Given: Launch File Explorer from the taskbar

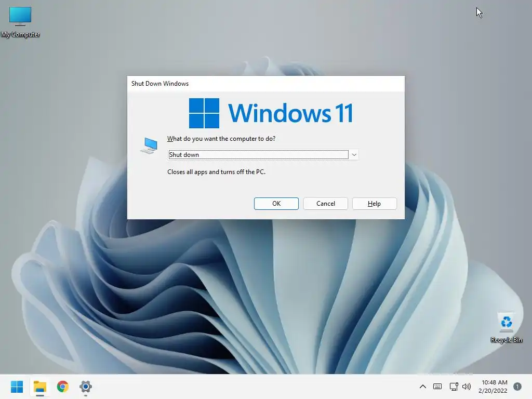Looking at the screenshot, I should 39,387.
